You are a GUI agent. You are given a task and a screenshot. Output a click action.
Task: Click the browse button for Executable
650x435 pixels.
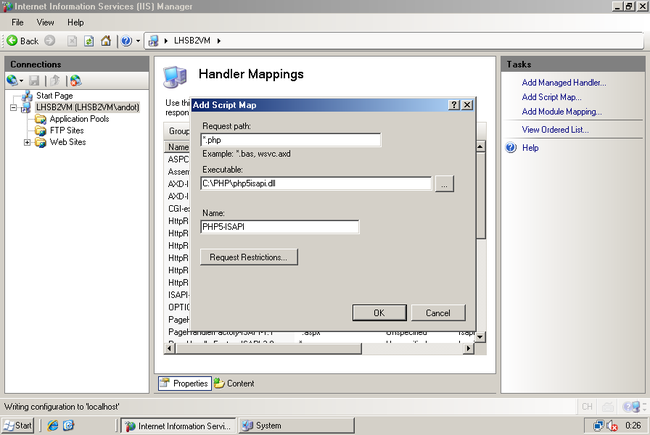pos(444,184)
